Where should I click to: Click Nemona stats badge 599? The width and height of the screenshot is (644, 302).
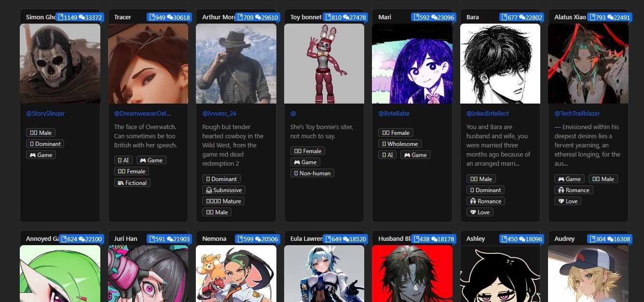(x=257, y=238)
